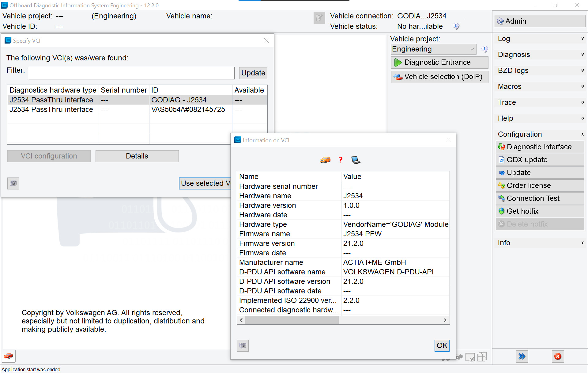This screenshot has height=374, width=588.
Task: Click the info icon beside Engineering dropdown
Action: (x=485, y=49)
